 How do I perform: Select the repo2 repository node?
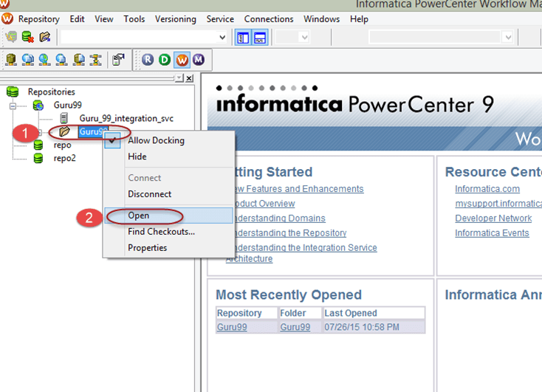tap(65, 158)
